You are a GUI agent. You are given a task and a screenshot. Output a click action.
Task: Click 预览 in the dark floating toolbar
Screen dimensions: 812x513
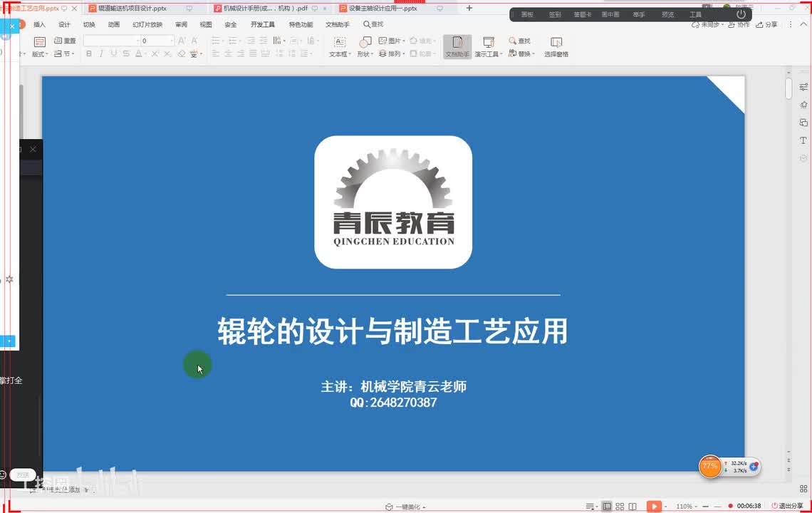668,14
